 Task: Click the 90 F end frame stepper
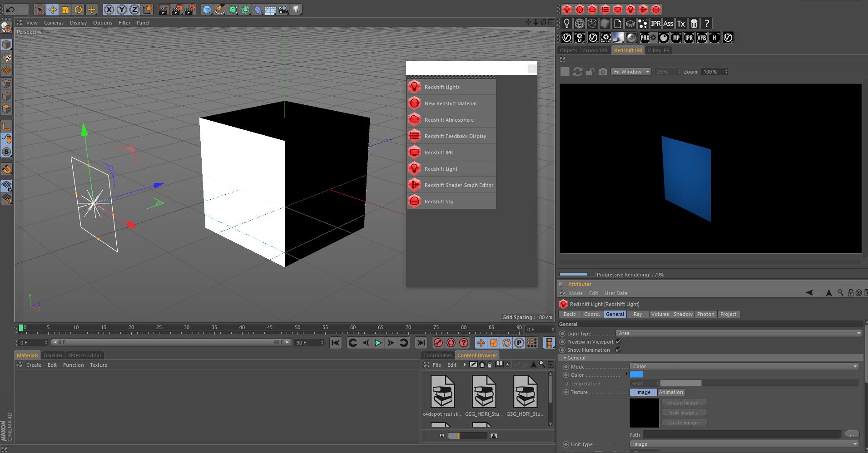(322, 343)
